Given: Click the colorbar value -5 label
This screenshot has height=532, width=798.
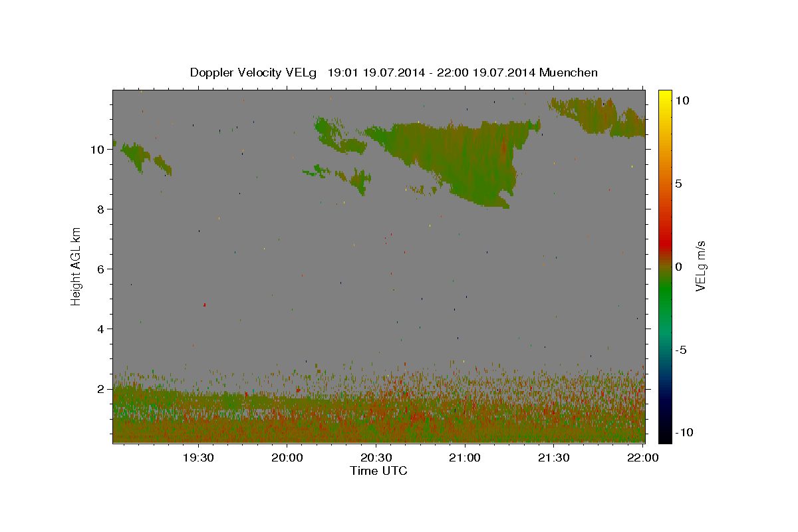Looking at the screenshot, I should coord(682,350).
